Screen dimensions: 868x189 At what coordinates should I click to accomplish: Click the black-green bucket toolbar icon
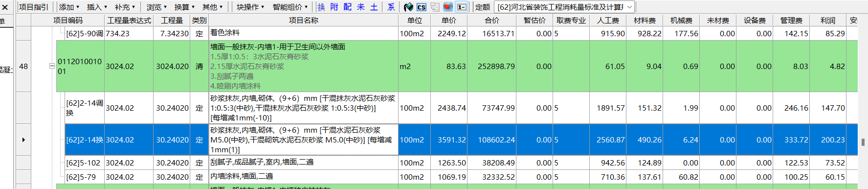click(x=408, y=7)
